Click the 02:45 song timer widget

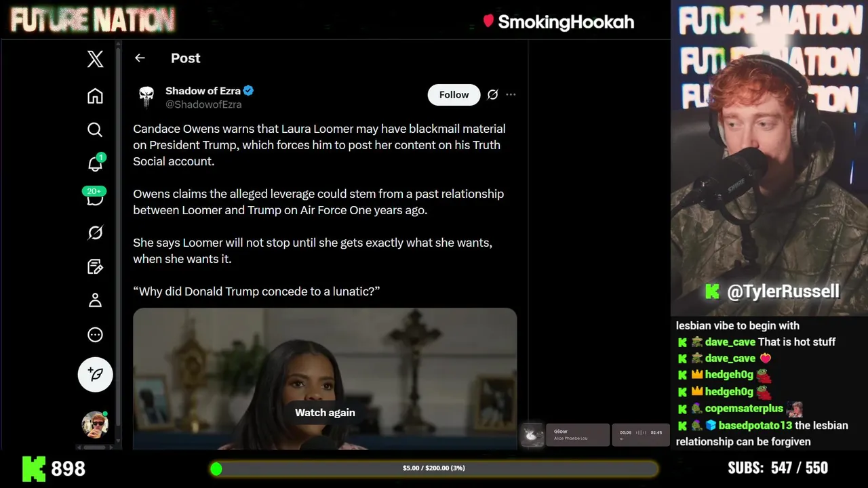[641, 435]
